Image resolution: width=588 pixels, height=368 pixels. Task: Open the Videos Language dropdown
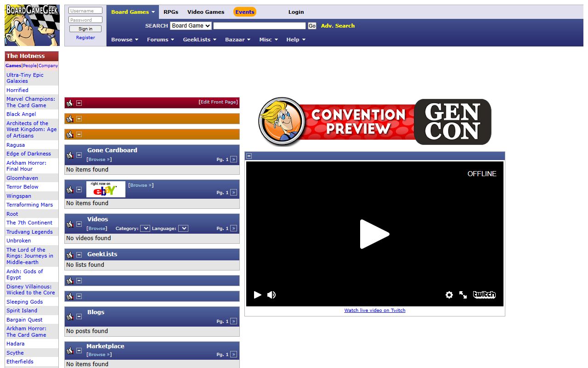[183, 229]
